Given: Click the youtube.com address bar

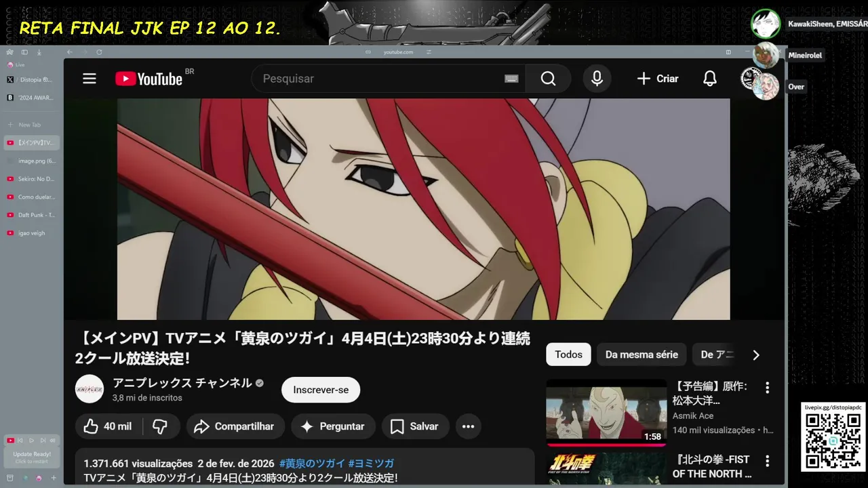Looking at the screenshot, I should coord(398,52).
